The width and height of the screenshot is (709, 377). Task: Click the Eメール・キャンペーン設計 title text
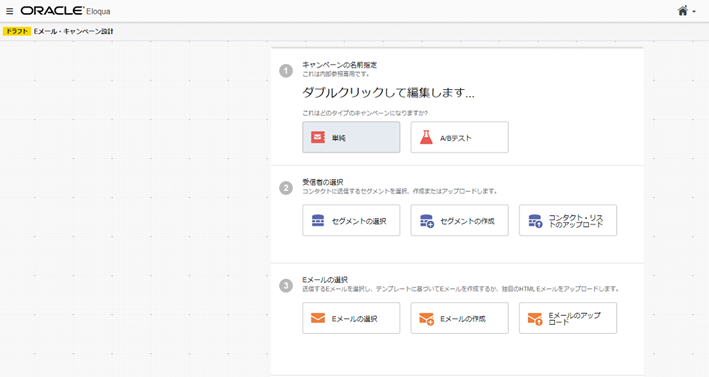pos(73,31)
